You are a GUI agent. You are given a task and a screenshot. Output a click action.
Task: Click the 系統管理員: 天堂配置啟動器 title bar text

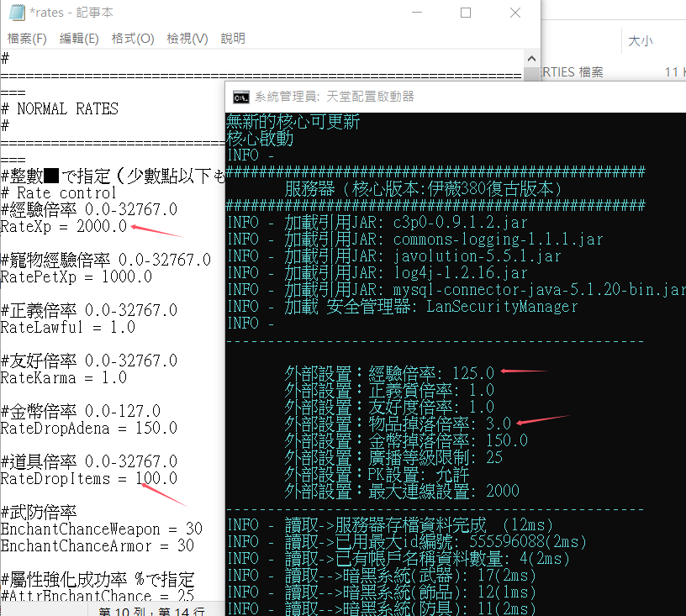tap(335, 97)
